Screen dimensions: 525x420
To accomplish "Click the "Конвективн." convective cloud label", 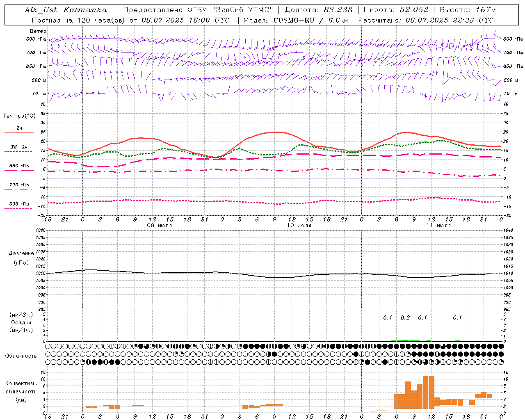I will point(21,383).
